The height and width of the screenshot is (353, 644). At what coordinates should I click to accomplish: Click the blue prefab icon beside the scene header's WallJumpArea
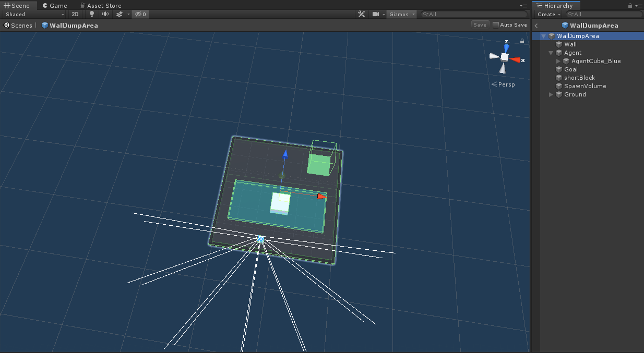[45, 25]
